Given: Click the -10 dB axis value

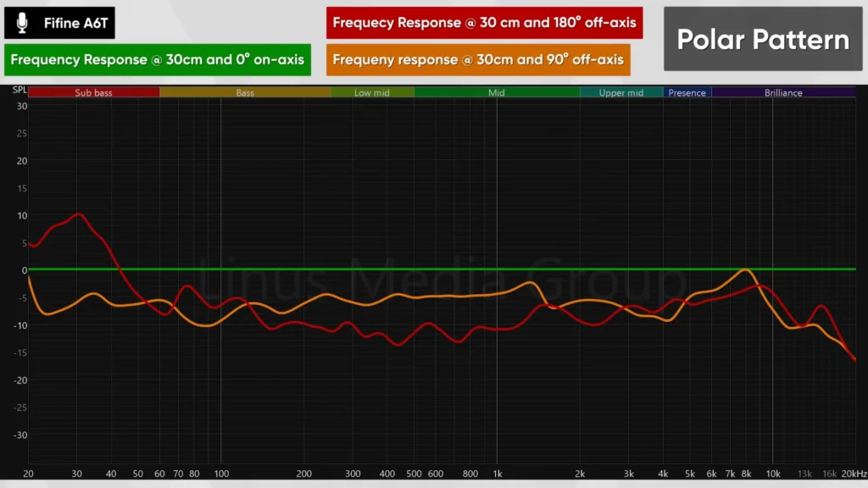Looking at the screenshot, I should [20, 325].
